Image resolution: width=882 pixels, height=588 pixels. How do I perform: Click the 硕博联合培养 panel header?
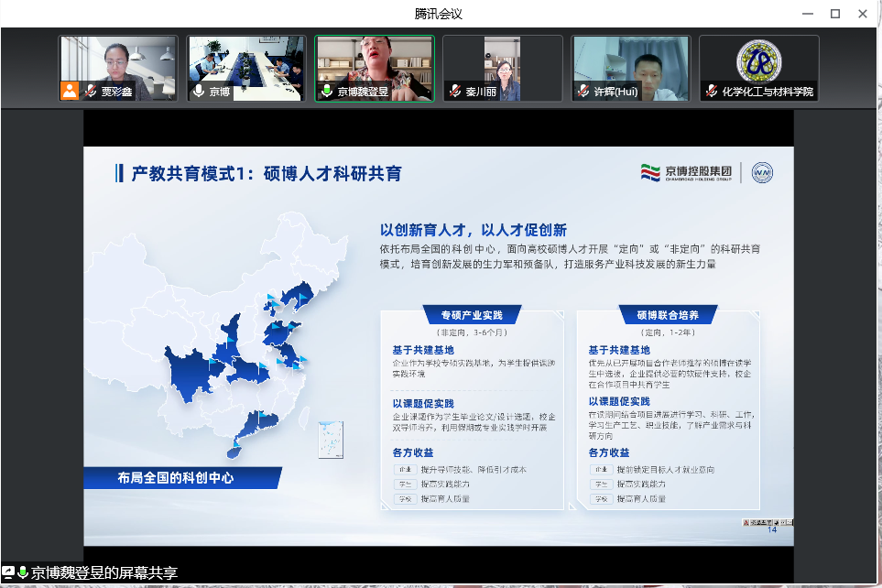click(x=668, y=315)
